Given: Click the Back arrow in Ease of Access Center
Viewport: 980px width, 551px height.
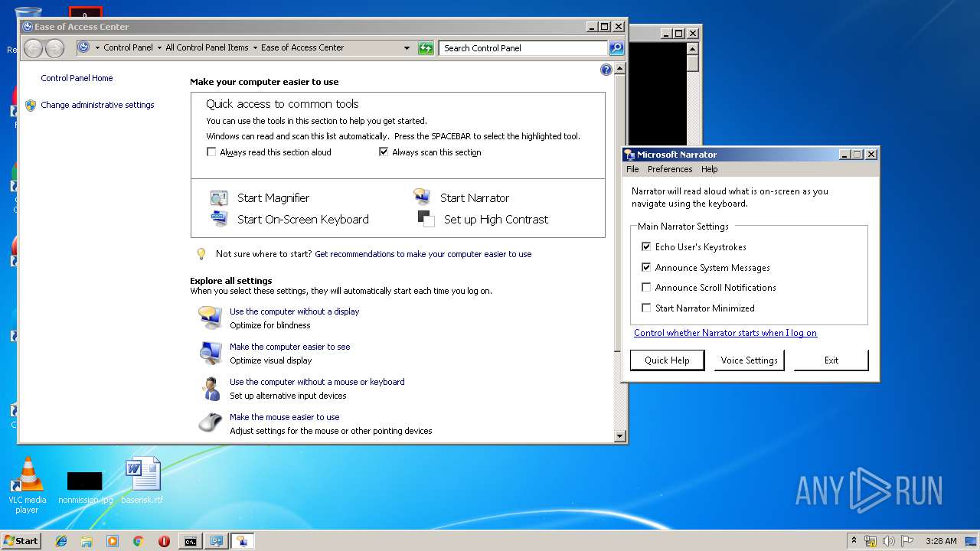Looking at the screenshot, I should [34, 48].
